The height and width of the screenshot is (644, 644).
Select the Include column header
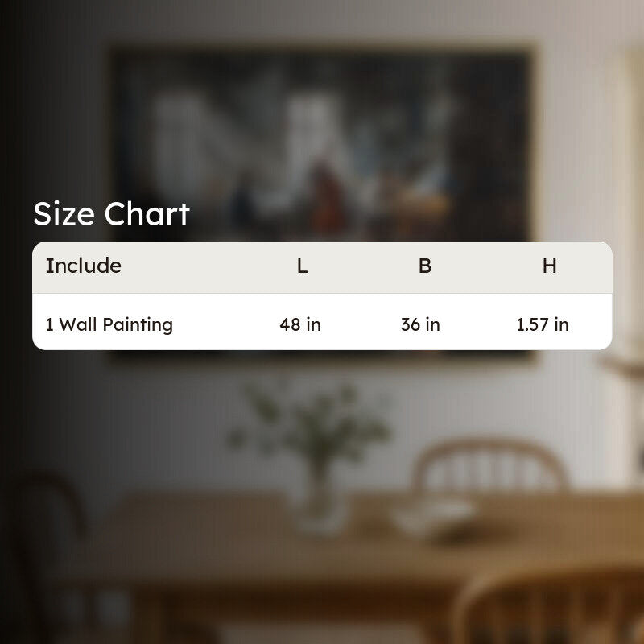(x=84, y=266)
